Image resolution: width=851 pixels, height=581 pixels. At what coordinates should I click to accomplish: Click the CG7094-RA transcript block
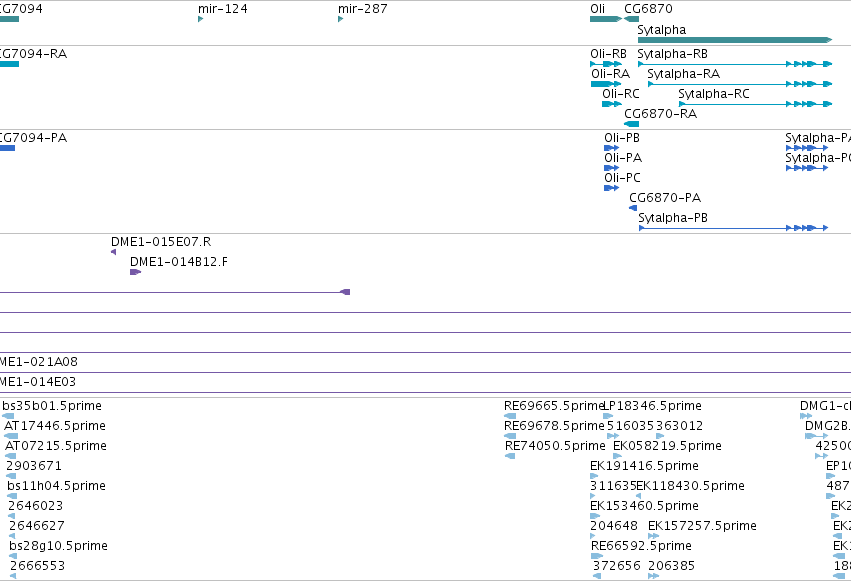tap(9, 64)
